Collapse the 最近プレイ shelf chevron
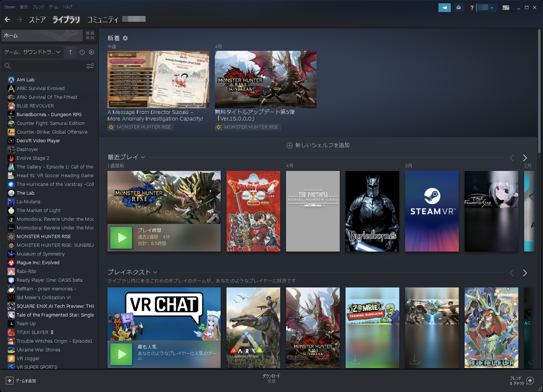The height and width of the screenshot is (392, 543). (143, 157)
